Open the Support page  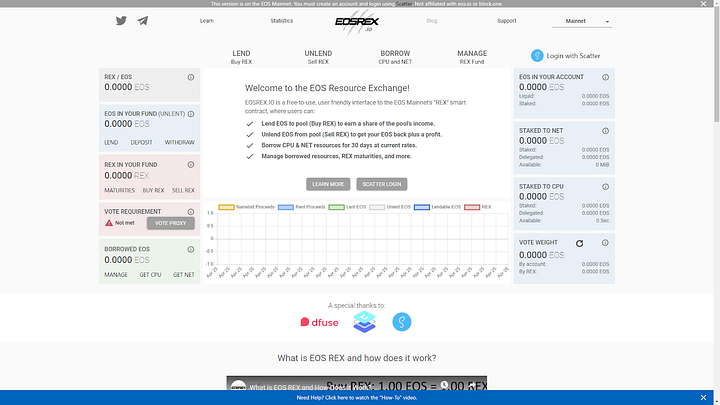tap(506, 21)
